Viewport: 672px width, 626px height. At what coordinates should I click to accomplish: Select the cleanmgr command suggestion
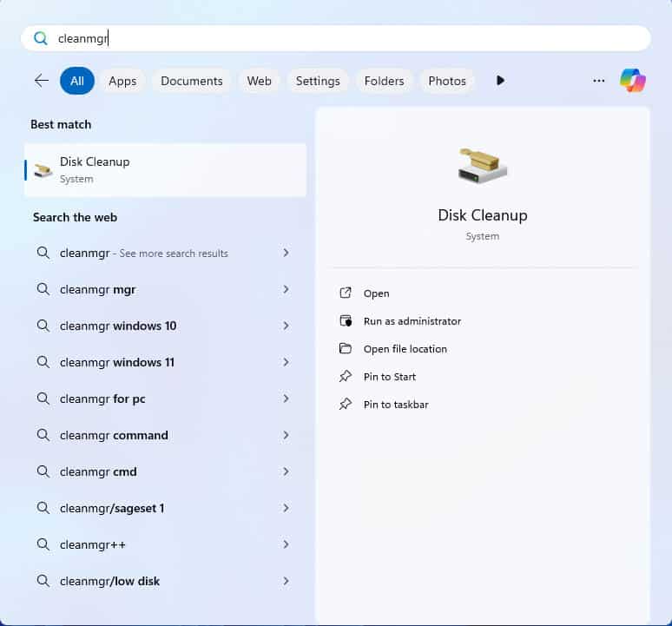click(166, 435)
